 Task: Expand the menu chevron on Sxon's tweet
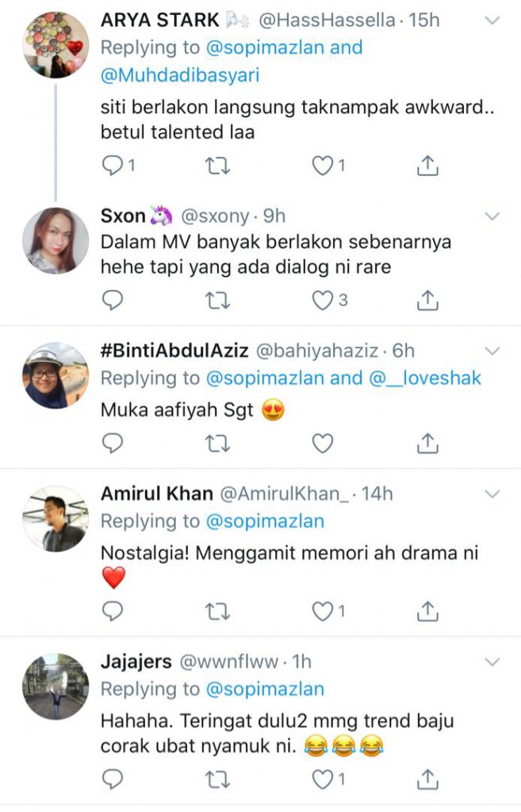[492, 216]
